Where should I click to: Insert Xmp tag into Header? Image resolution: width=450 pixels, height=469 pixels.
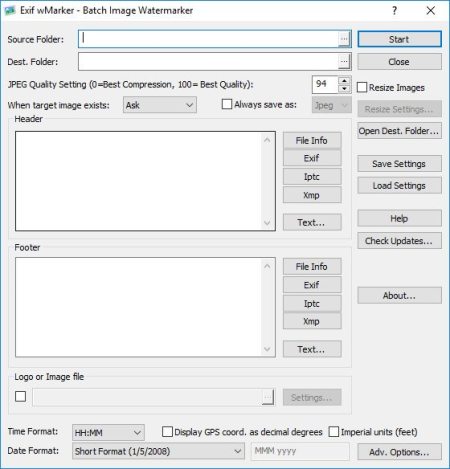[312, 195]
